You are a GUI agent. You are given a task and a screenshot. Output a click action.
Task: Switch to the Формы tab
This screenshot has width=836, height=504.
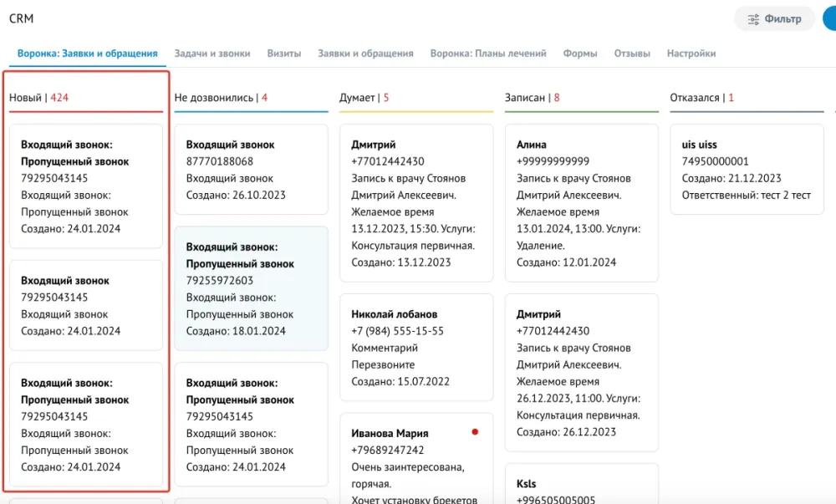click(580, 53)
